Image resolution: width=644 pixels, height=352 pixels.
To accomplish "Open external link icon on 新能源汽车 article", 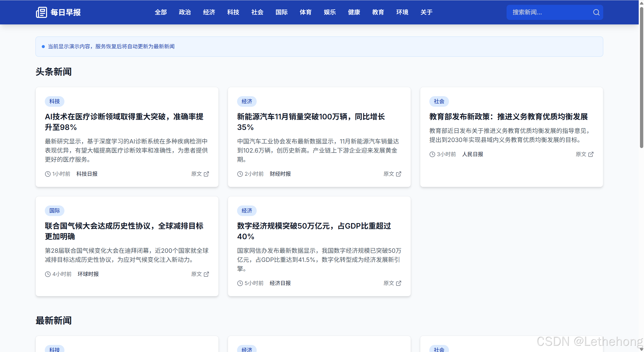I will 399,174.
